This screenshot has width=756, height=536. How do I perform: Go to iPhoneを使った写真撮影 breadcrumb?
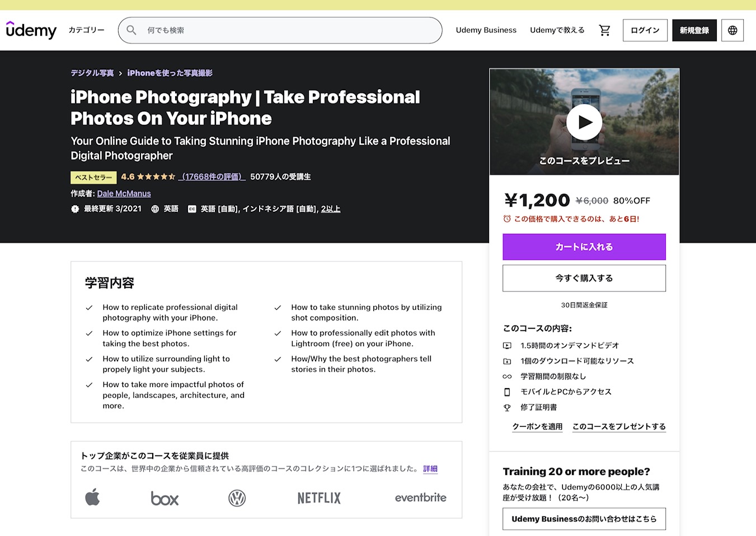click(x=170, y=73)
